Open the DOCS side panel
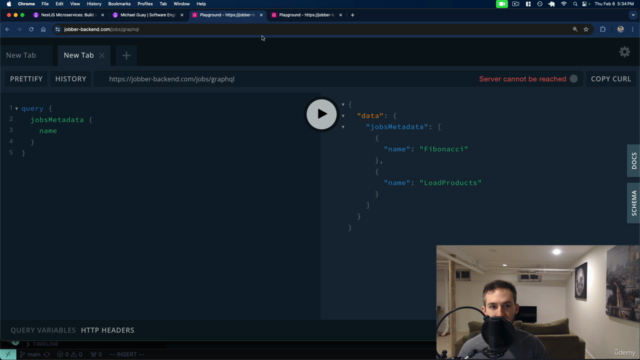Screen dimensions: 640x360 [x=633, y=161]
